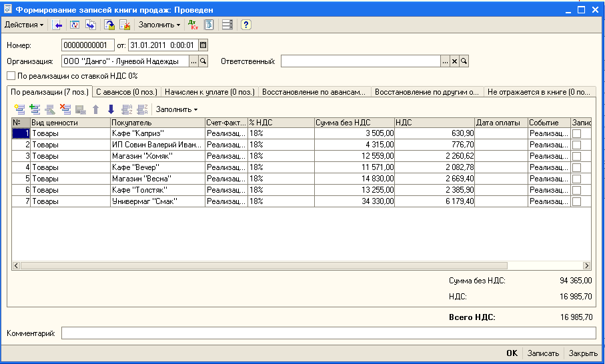Expand the table toolbar Заполнить dropdown
Screen dimensions: 605x364
(x=177, y=109)
